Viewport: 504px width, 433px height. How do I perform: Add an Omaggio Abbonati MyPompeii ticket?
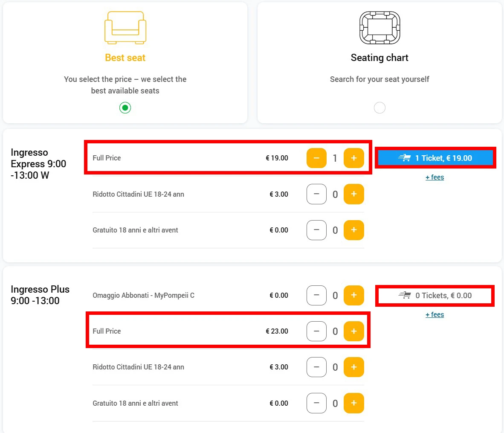click(x=353, y=296)
